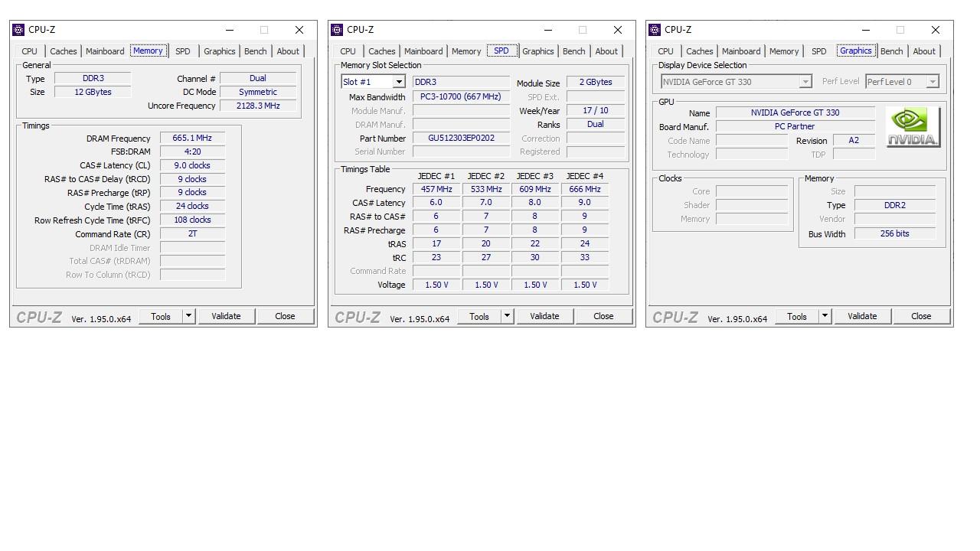Click Tools button in Graphics window
The height and width of the screenshot is (551, 980).
coord(797,316)
